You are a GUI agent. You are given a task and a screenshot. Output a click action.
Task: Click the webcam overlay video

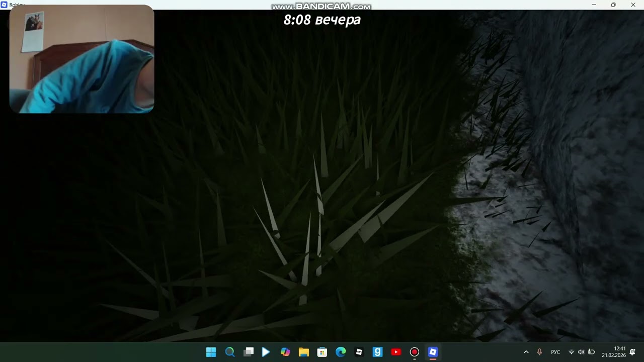point(82,59)
